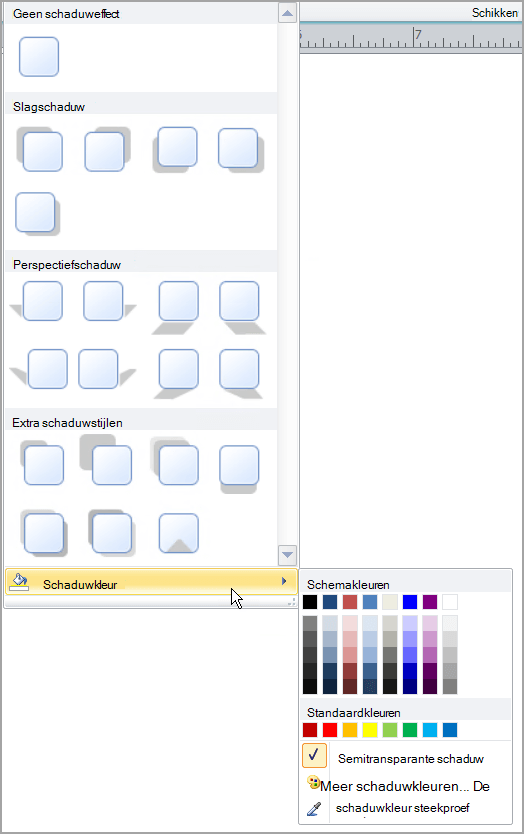Click the eyedropper steekproef icon
This screenshot has height=834, width=524.
[x=314, y=809]
